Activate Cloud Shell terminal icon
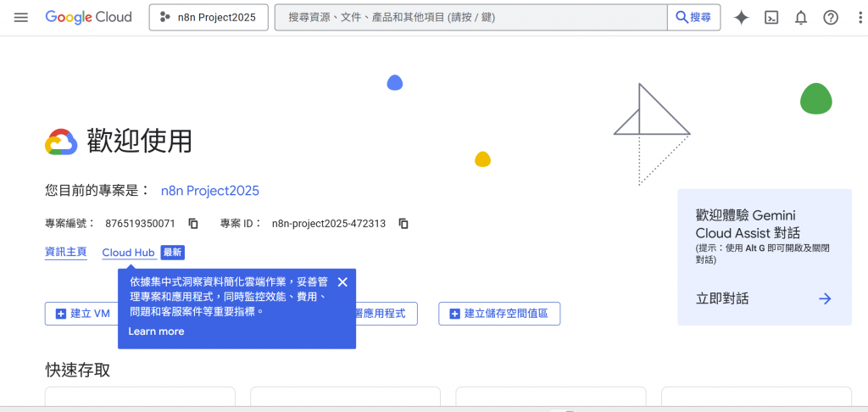This screenshot has height=412, width=868. coord(771,18)
